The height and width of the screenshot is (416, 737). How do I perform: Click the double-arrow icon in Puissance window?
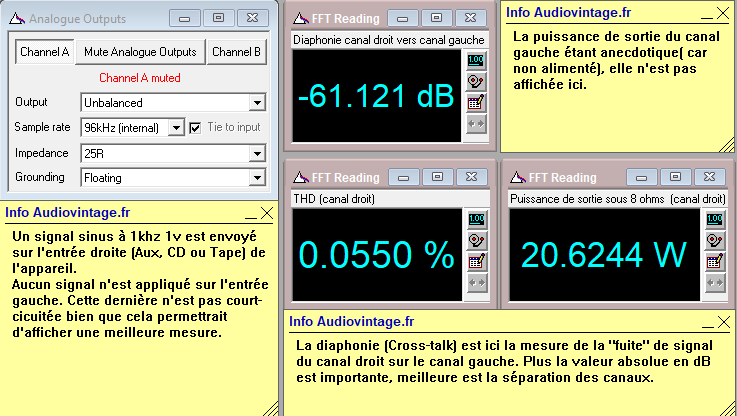[715, 283]
